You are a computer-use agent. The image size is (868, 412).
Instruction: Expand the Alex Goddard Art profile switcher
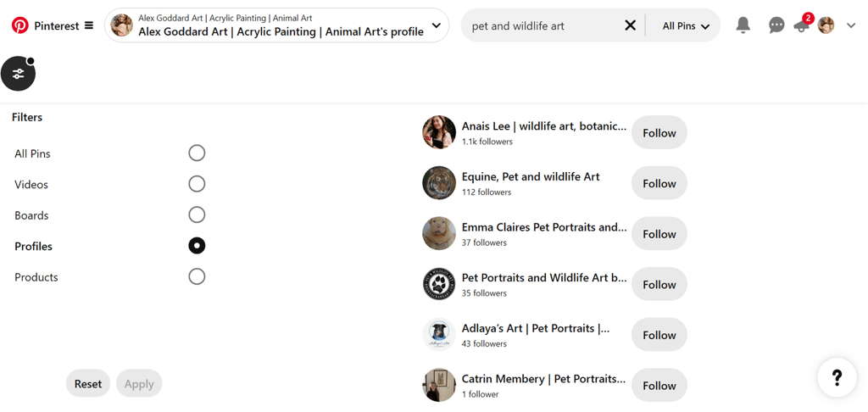click(436, 25)
